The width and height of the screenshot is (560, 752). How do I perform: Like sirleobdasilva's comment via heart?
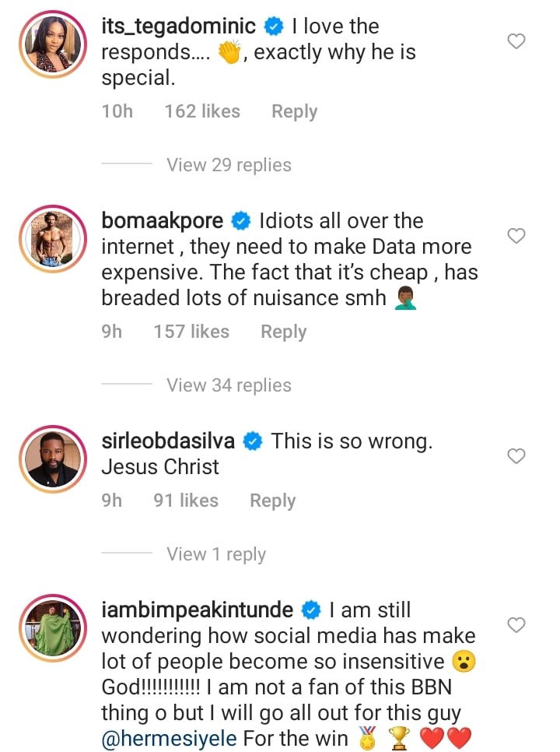[x=516, y=456]
